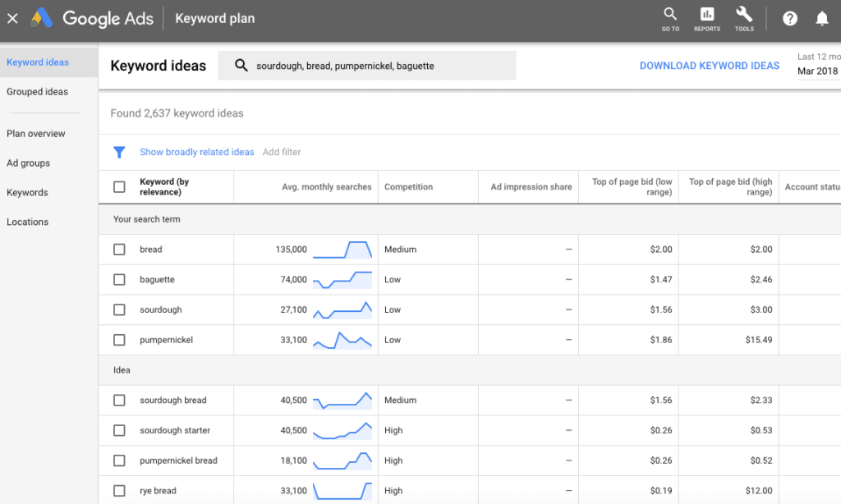Click the blue filter funnel icon
Image resolution: width=841 pixels, height=504 pixels.
click(119, 152)
